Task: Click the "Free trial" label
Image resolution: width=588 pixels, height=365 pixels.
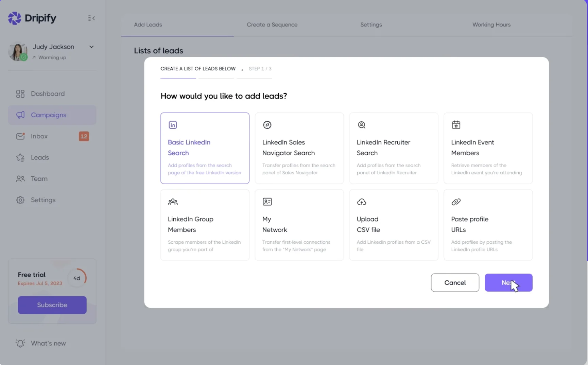Action: 32,275
